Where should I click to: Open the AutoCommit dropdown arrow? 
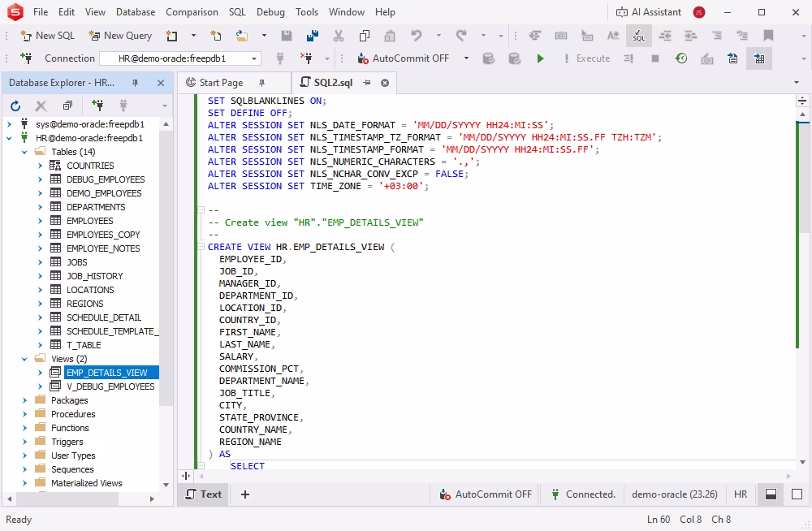pyautogui.click(x=466, y=58)
